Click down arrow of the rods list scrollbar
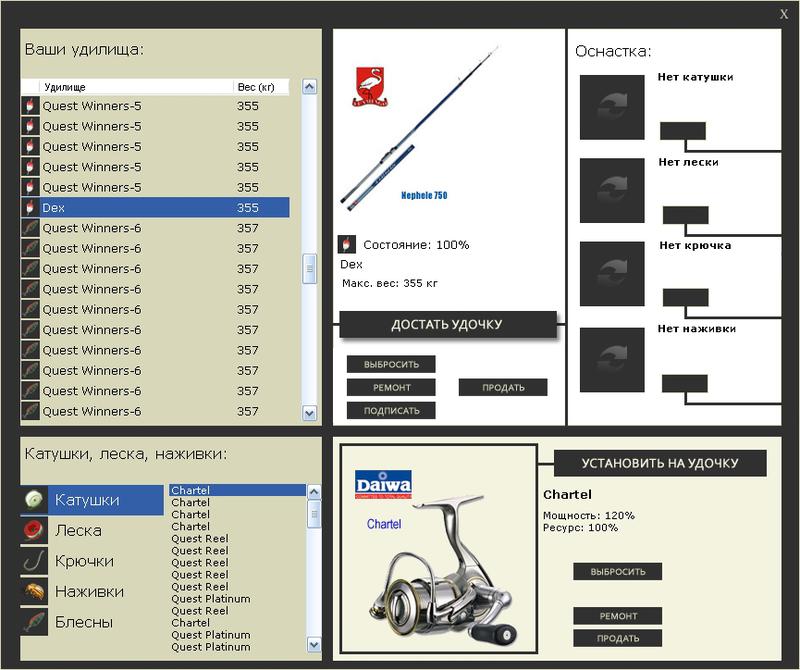This screenshot has height=670, width=800. 309,413
